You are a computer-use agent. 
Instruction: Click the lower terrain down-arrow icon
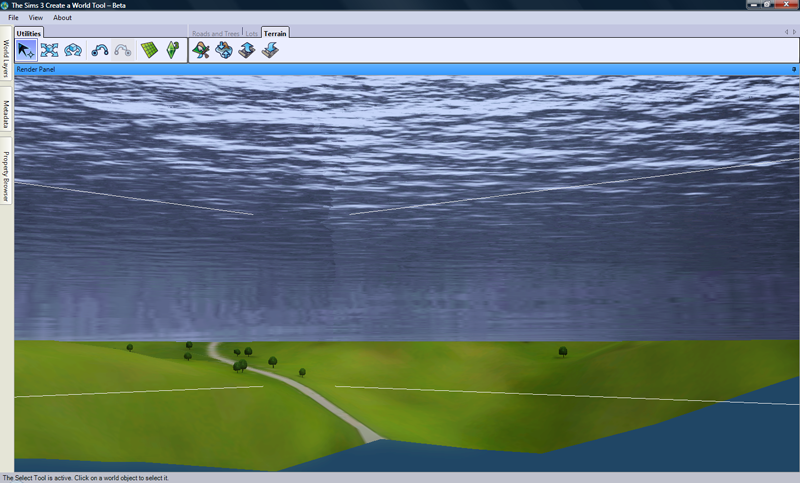coord(270,50)
